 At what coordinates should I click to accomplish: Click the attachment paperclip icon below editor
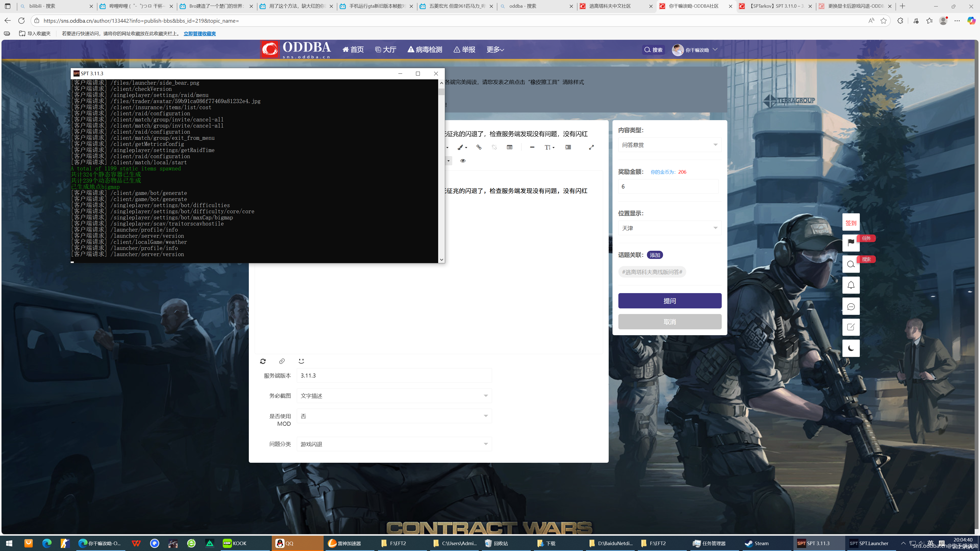(x=282, y=361)
